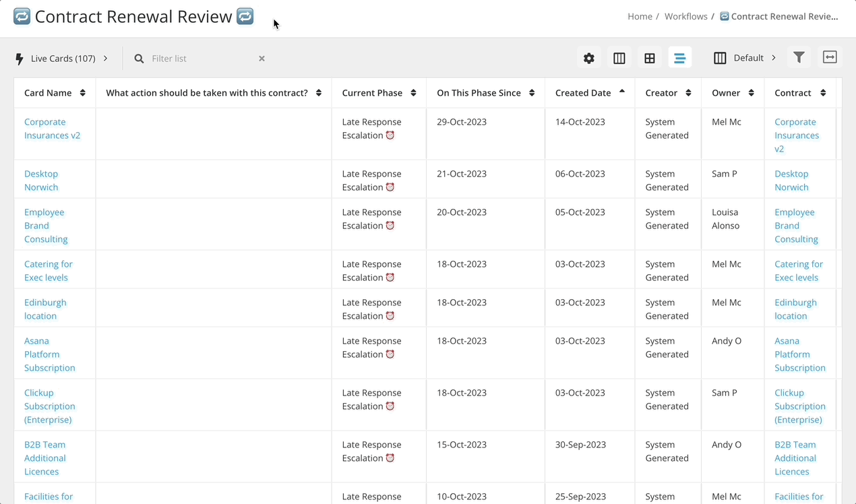Image resolution: width=856 pixels, height=504 pixels.
Task: Open the Workflows breadcrumb item
Action: [685, 15]
